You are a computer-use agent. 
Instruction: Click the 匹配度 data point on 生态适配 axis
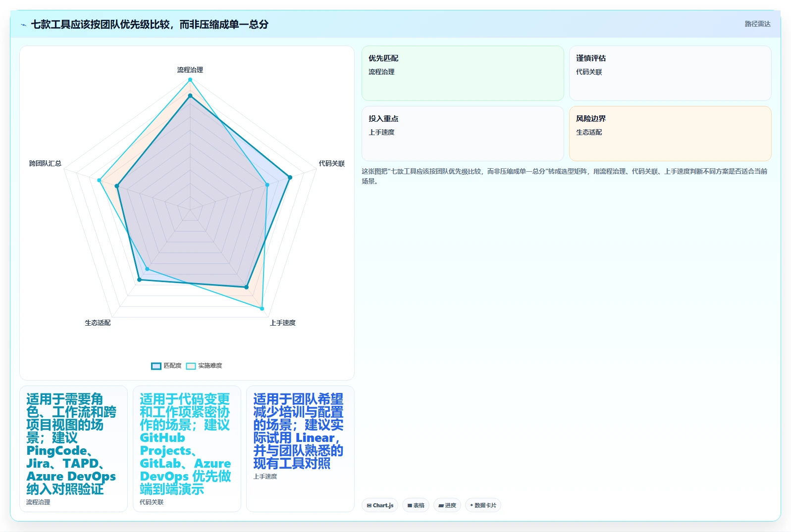(x=139, y=280)
